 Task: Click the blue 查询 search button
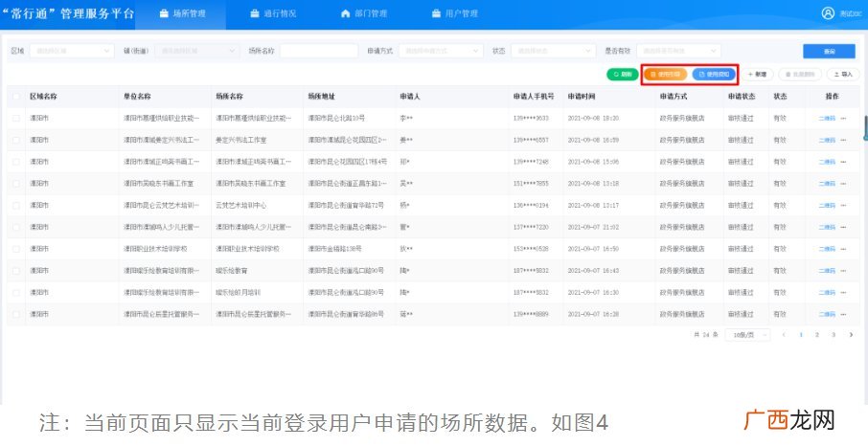[x=829, y=51]
